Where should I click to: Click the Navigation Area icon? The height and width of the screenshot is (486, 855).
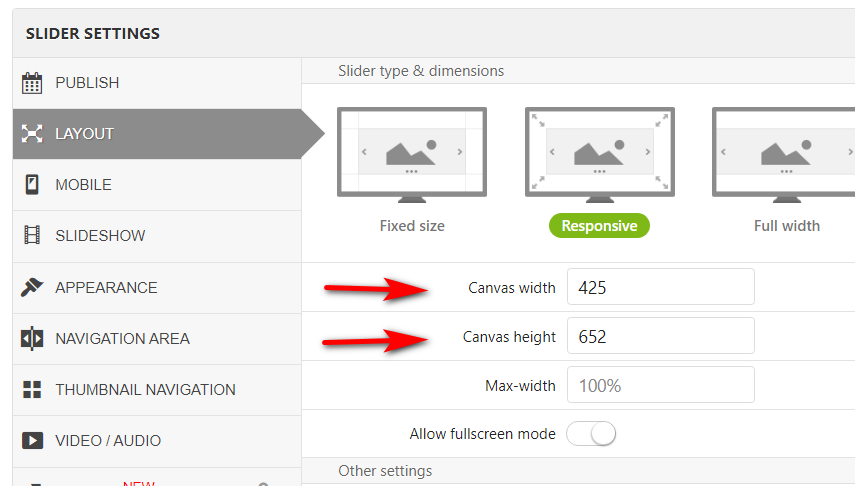point(32,339)
